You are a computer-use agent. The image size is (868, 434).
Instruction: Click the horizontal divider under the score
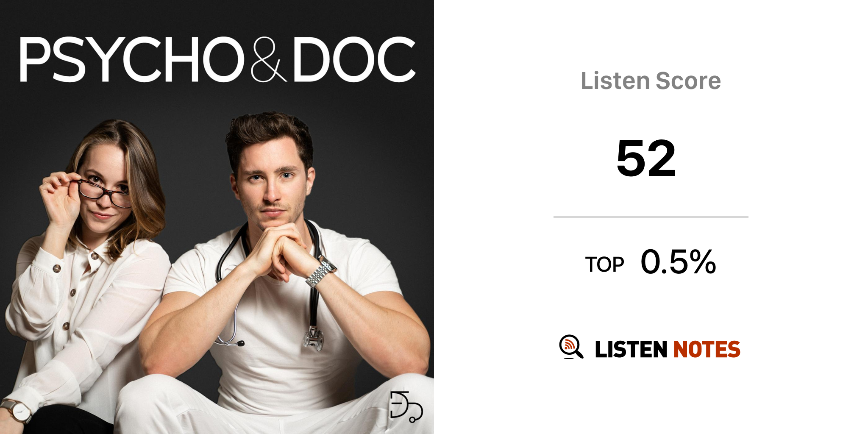point(651,217)
